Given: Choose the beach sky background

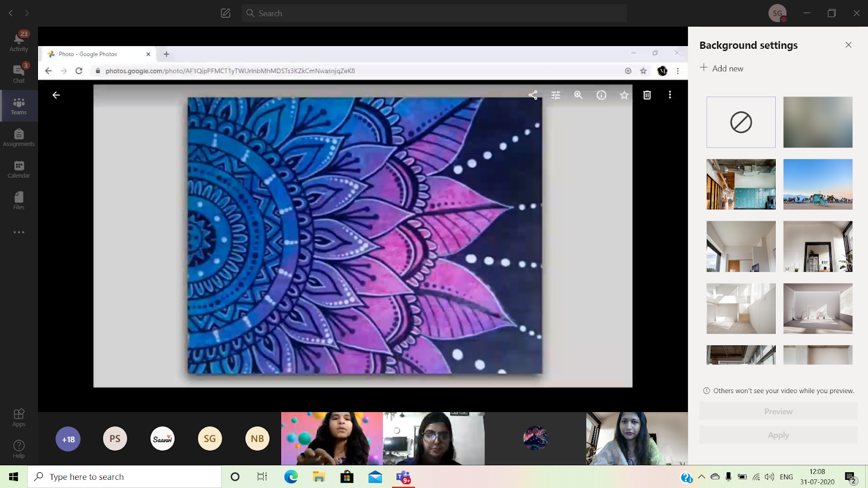Looking at the screenshot, I should 818,184.
